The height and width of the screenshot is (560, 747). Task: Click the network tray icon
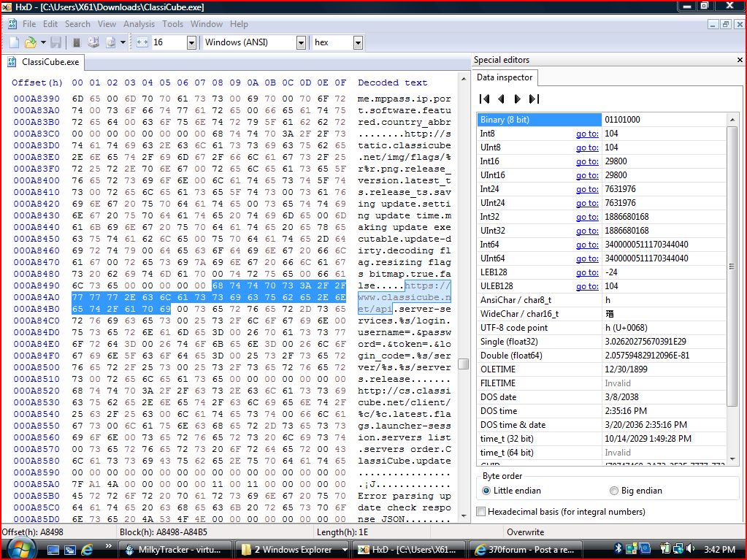pyautogui.click(x=678, y=549)
